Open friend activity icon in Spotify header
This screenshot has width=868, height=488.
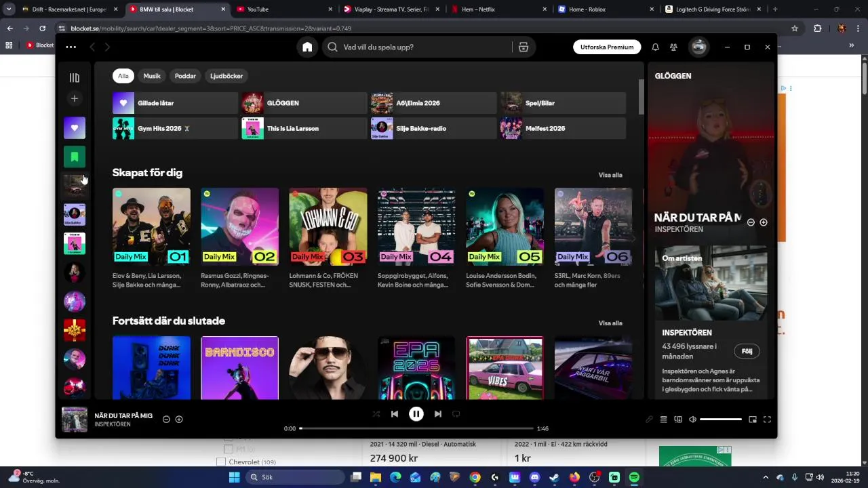coord(673,47)
